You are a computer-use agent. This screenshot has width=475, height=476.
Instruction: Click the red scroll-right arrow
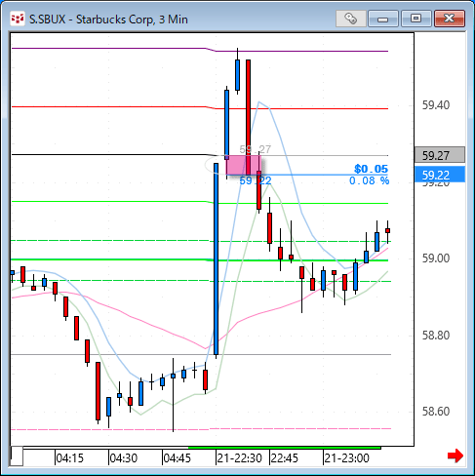click(455, 456)
